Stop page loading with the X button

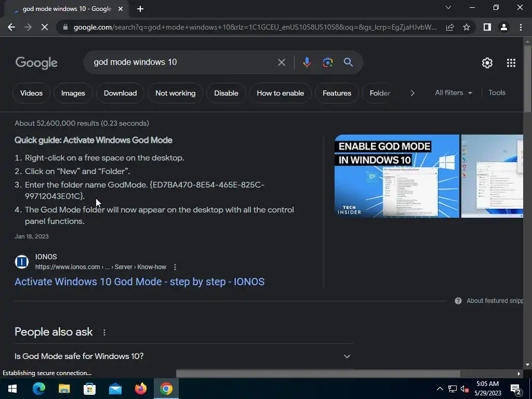(x=45, y=27)
